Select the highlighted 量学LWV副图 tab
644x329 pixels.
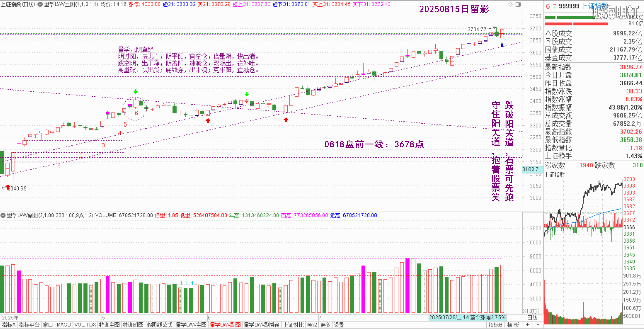225,325
